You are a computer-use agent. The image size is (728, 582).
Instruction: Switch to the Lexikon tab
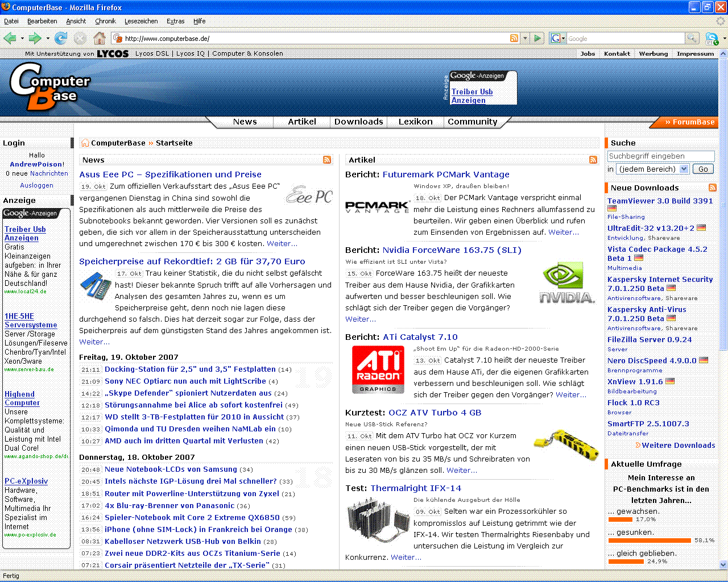pyautogui.click(x=416, y=122)
